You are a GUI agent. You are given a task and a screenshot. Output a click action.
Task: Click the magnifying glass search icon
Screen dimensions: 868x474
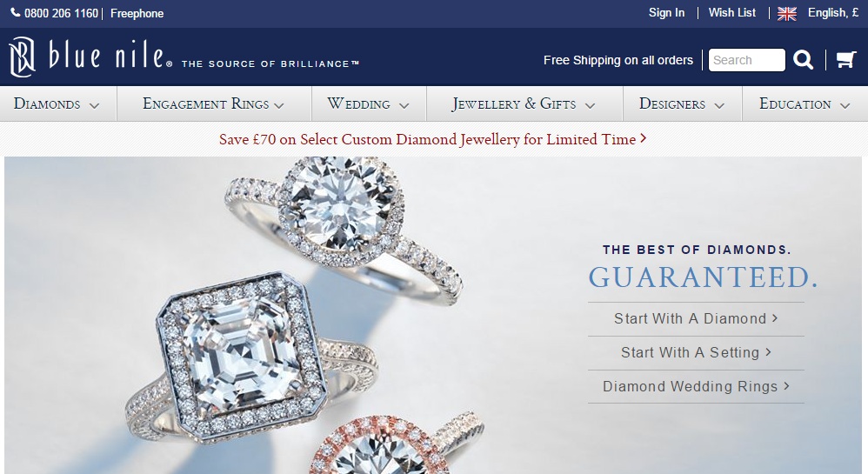click(x=804, y=60)
